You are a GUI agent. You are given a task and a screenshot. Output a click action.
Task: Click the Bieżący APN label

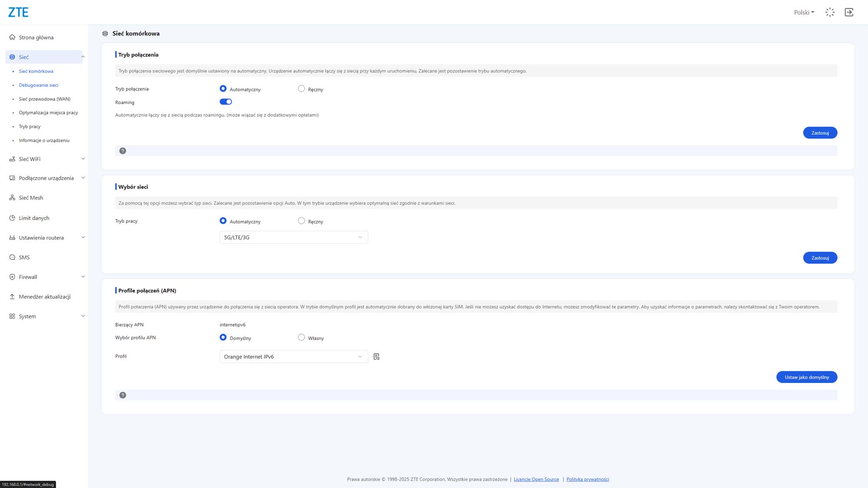coord(129,324)
